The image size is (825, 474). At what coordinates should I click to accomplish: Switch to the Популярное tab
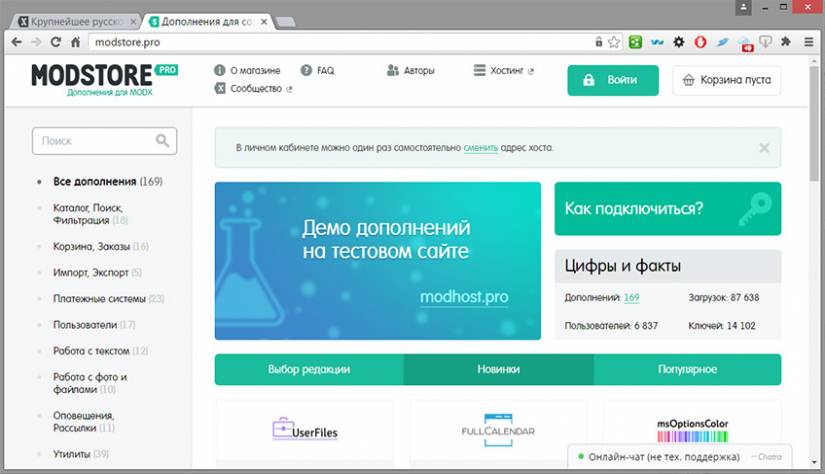687,369
